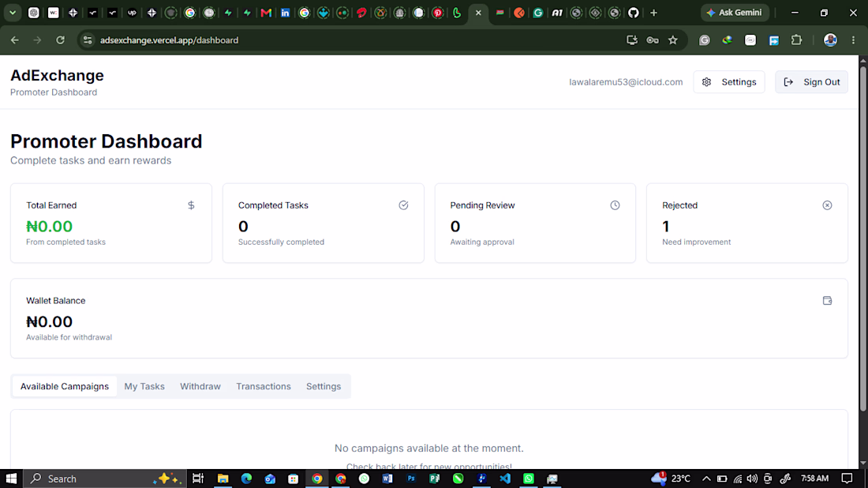
Task: Open Visual Studio Code from the taskbar
Action: click(x=505, y=479)
